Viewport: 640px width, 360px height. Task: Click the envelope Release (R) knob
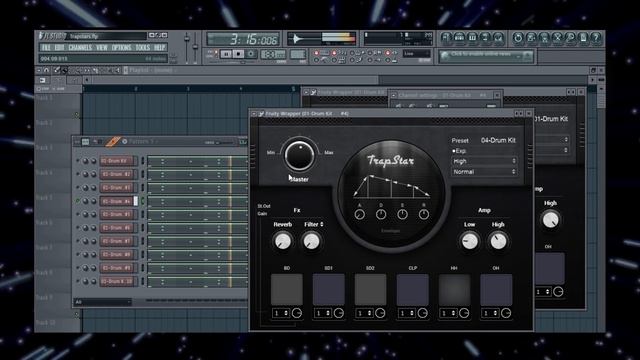[424, 214]
